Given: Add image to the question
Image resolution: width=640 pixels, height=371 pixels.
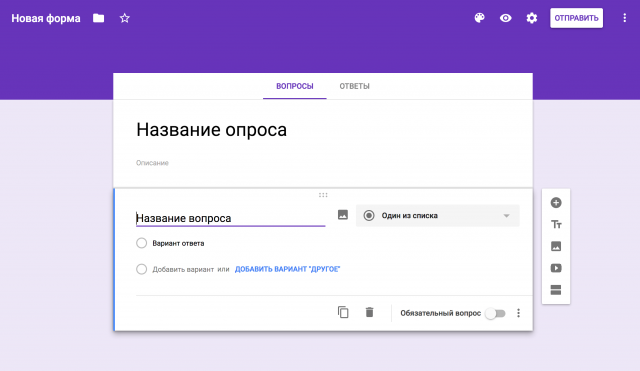Looking at the screenshot, I should coord(343,215).
